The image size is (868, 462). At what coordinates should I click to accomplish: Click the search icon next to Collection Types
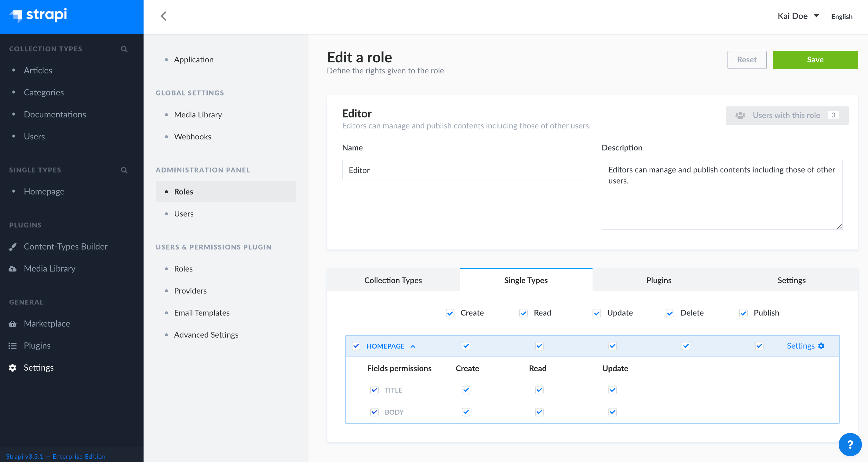pos(124,49)
